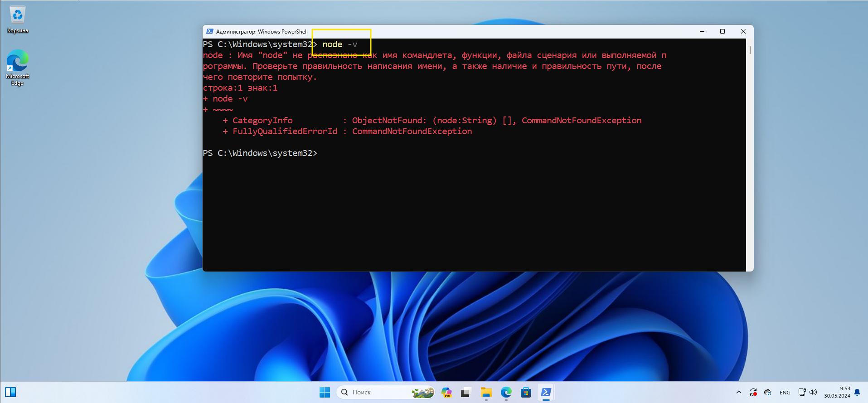Screen dimensions: 868x403
Task: Click the Windows Update tray icon
Action: [753, 392]
